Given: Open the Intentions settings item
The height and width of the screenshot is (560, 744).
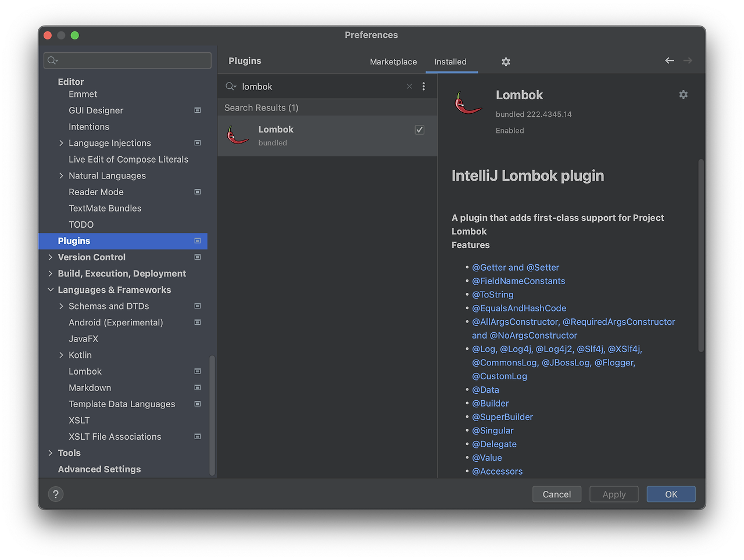Looking at the screenshot, I should point(88,127).
